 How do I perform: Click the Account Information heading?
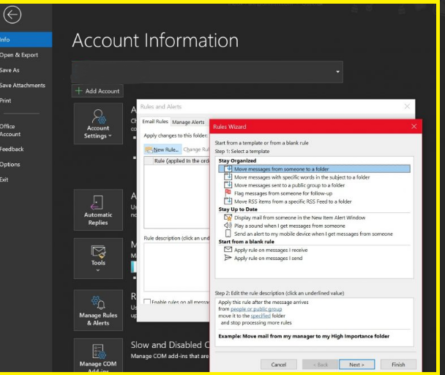coord(155,41)
